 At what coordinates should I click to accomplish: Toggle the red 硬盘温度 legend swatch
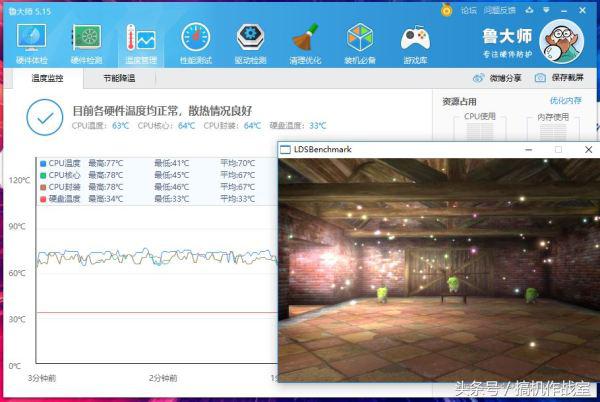tap(43, 199)
